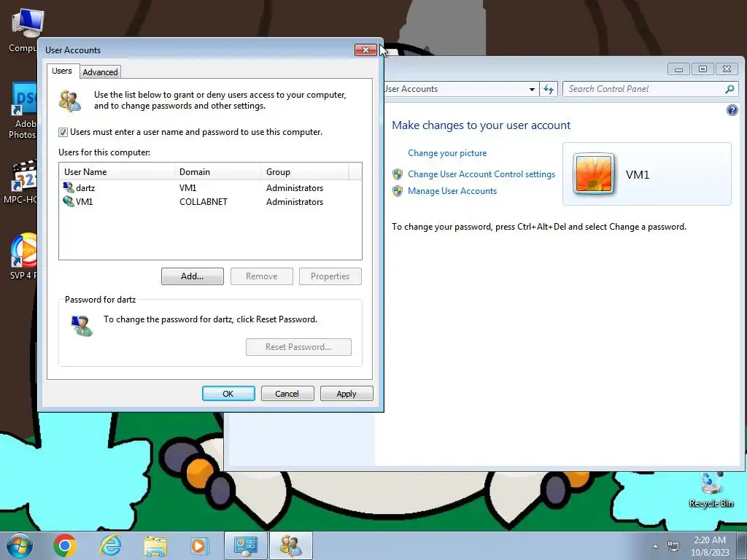Click the Remove button
The image size is (747, 560).
click(x=262, y=276)
